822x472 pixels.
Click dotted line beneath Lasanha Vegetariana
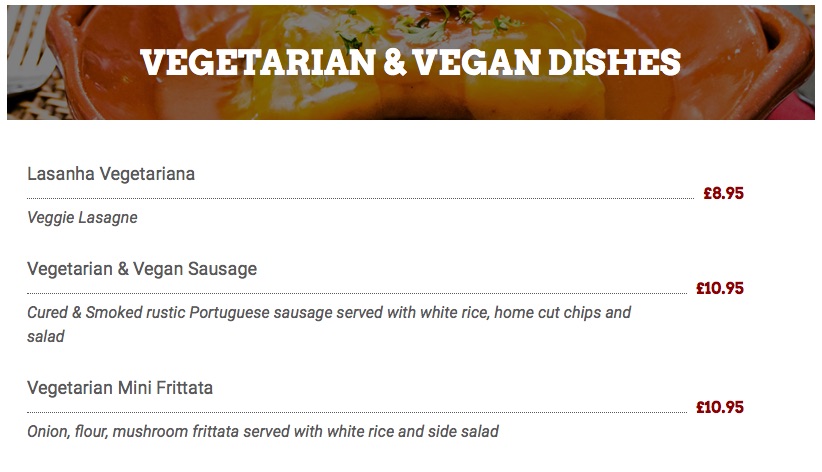pyautogui.click(x=360, y=199)
